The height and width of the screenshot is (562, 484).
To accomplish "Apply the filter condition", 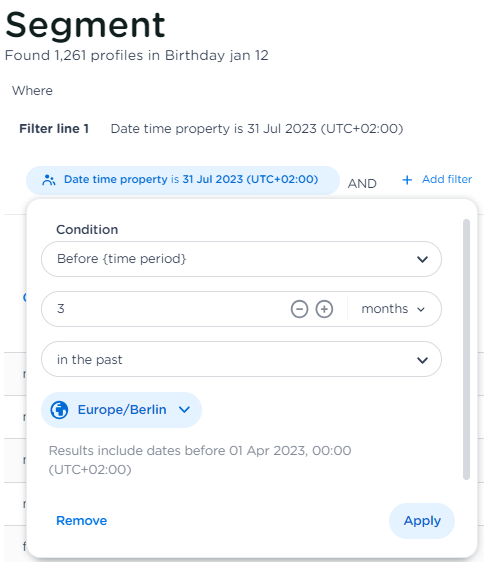I will tap(422, 521).
